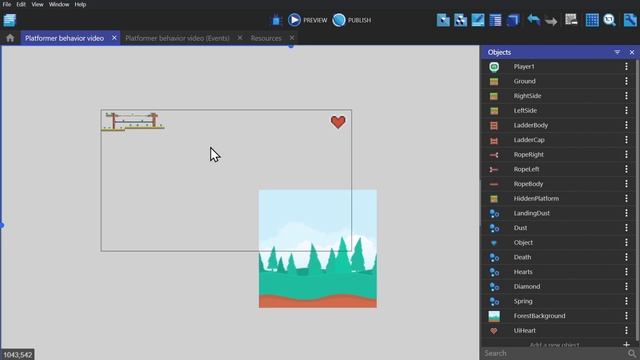Viewport: 640px width, 360px height.
Task: Select the LadderCap object in list
Action: (x=558, y=140)
